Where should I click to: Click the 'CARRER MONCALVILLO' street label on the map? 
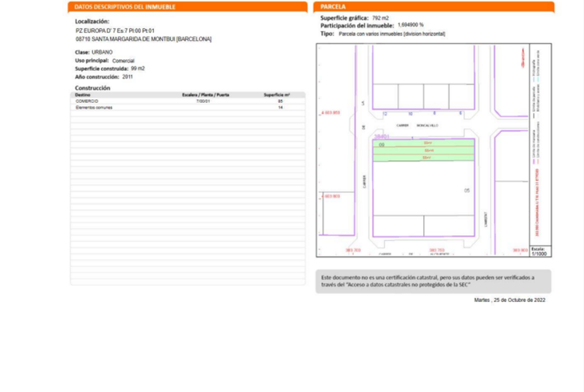click(x=417, y=125)
